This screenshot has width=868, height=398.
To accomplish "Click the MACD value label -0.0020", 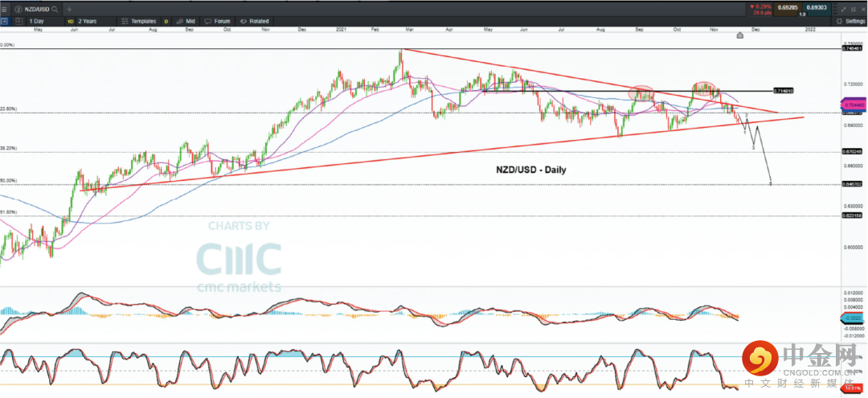I will click(853, 318).
